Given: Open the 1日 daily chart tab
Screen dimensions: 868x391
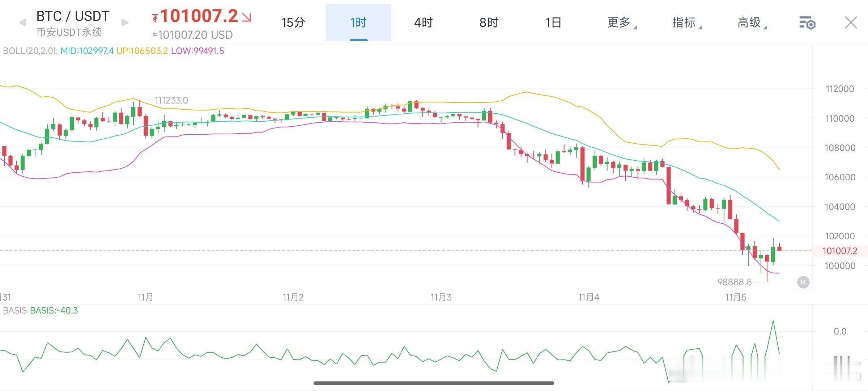Looking at the screenshot, I should click(x=554, y=22).
